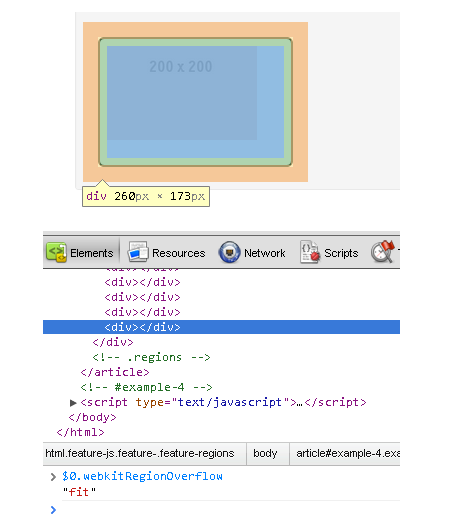Expand the script type="text/javascript" node
This screenshot has height=530, width=449.
click(x=73, y=403)
